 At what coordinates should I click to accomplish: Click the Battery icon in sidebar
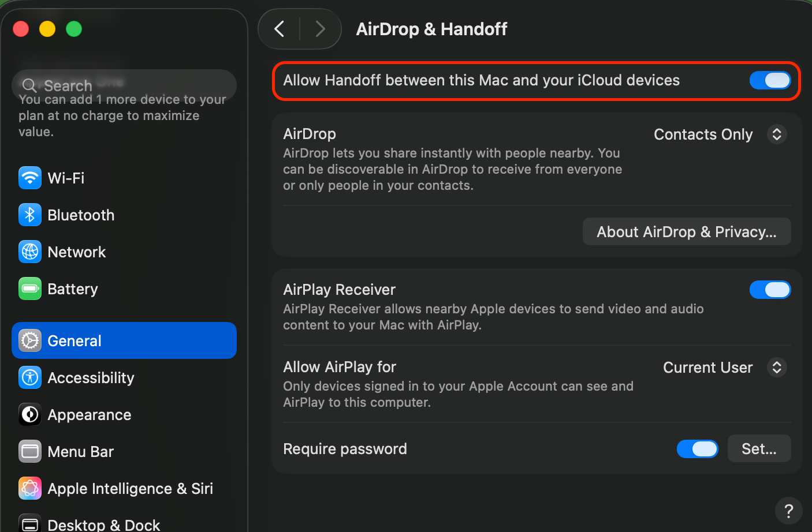coord(30,289)
